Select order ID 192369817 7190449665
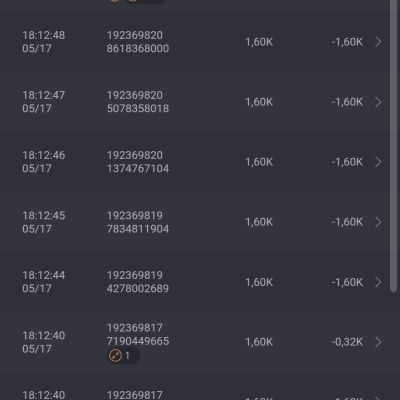The height and width of the screenshot is (400, 400). tap(138, 334)
